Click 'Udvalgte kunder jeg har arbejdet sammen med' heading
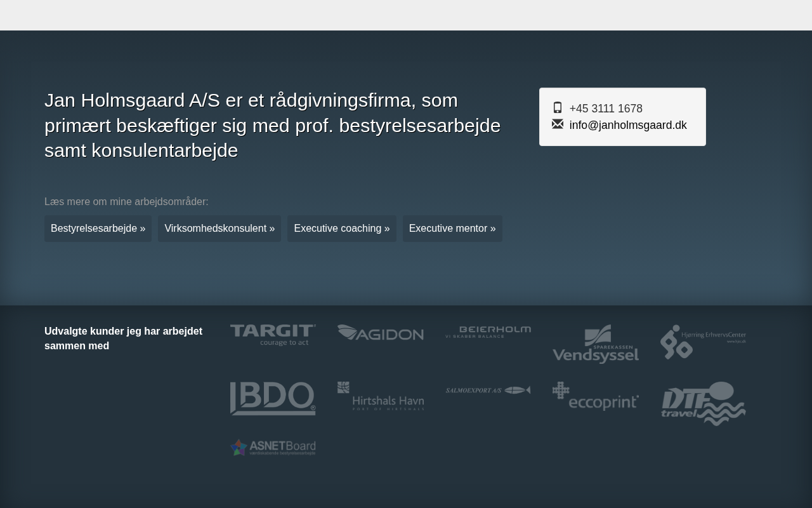 coord(124,338)
